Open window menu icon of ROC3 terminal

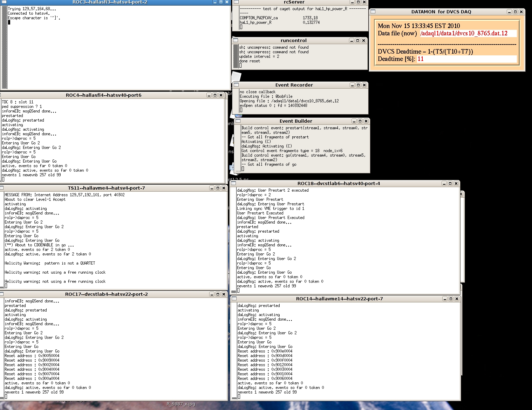pos(4,2)
